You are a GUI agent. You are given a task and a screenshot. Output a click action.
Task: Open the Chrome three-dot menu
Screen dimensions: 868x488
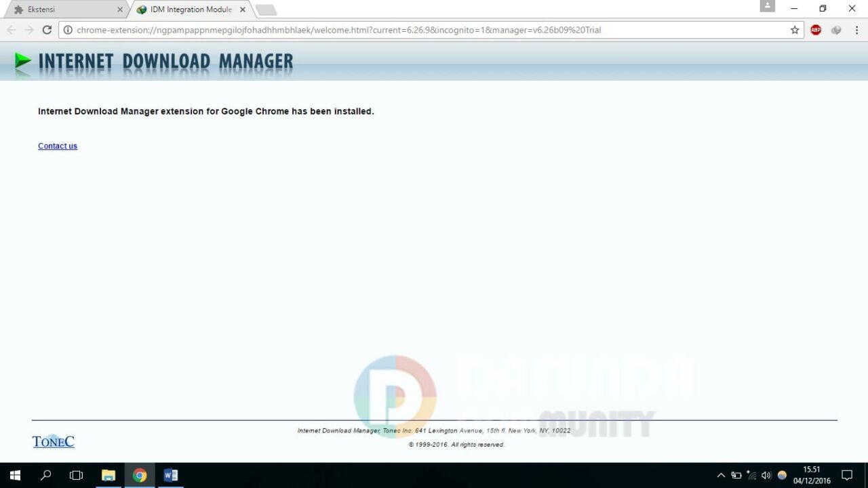(x=856, y=30)
